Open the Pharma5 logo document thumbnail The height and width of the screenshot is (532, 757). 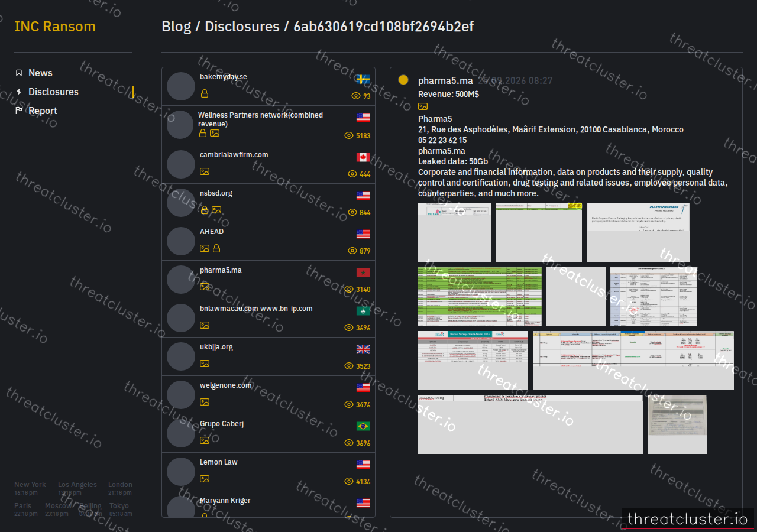coord(454,233)
